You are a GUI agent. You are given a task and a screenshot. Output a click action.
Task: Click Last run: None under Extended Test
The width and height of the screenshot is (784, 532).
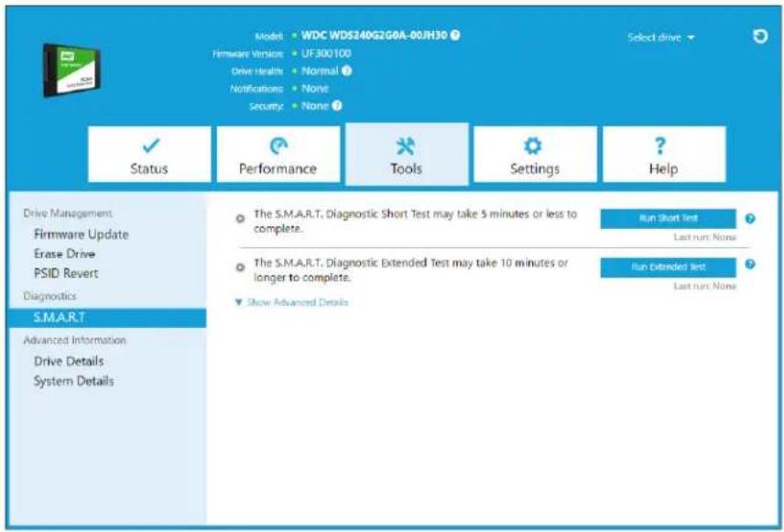[x=704, y=286]
